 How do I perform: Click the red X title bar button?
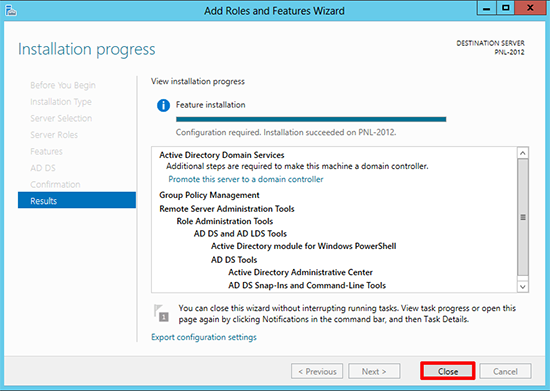(530, 8)
